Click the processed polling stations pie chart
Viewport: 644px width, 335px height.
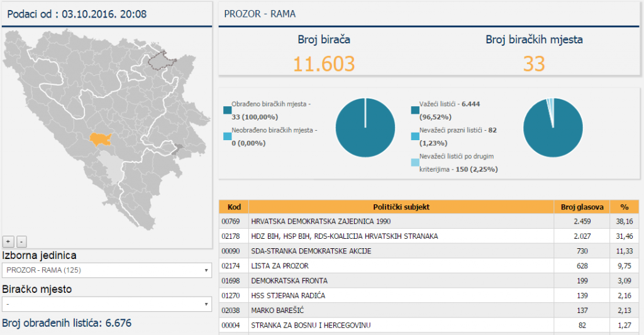[x=365, y=128]
